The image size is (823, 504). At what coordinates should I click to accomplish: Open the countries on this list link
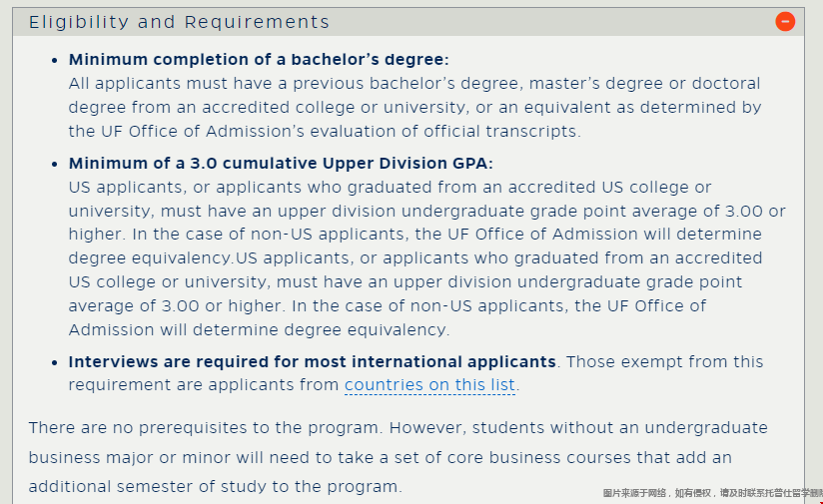click(429, 385)
